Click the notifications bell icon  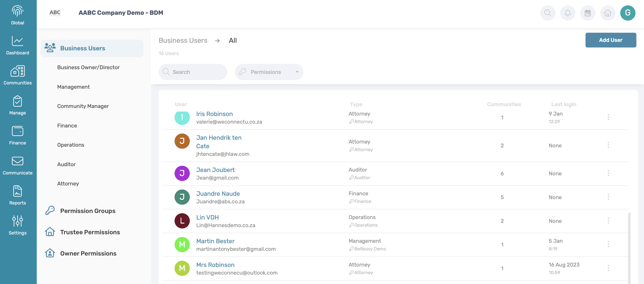tap(568, 13)
